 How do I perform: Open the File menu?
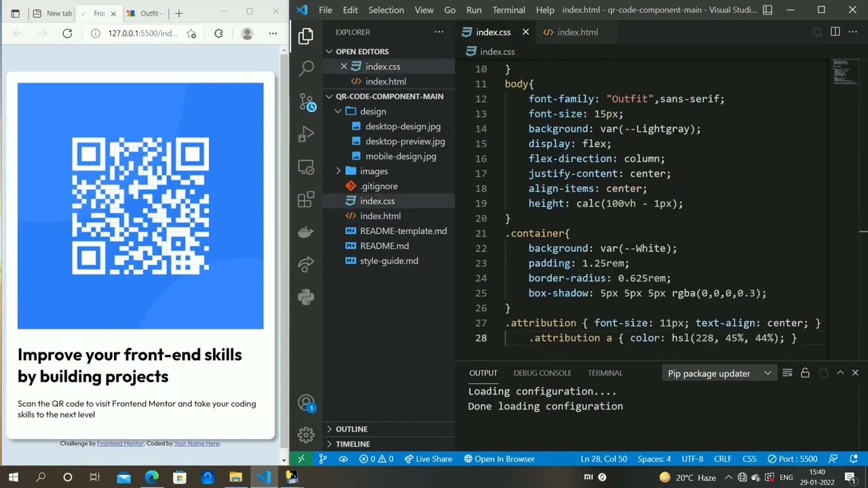[x=325, y=10]
